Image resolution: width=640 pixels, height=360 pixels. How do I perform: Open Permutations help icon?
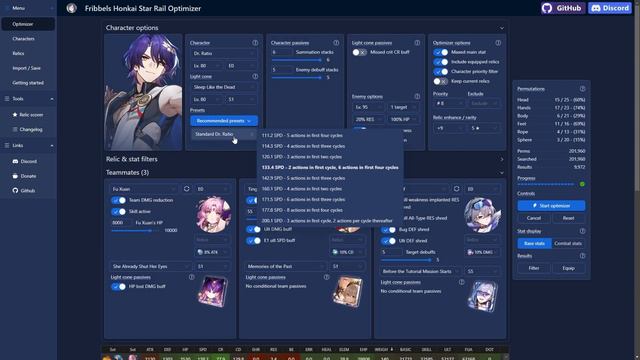[x=582, y=89]
